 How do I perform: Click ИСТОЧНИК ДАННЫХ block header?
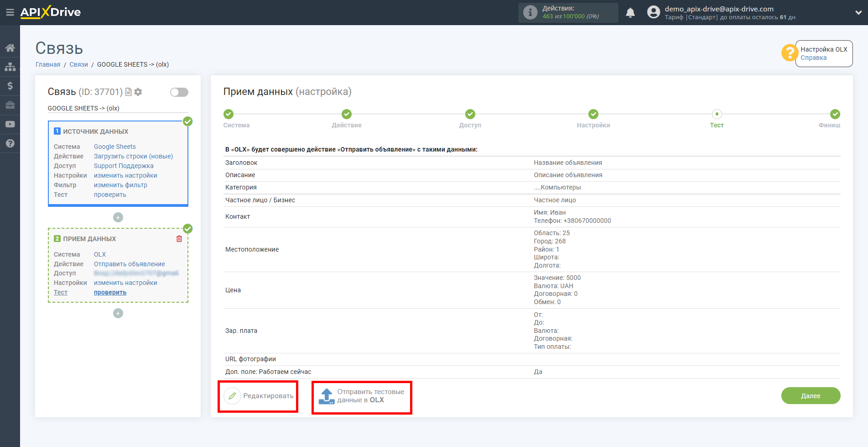click(95, 131)
